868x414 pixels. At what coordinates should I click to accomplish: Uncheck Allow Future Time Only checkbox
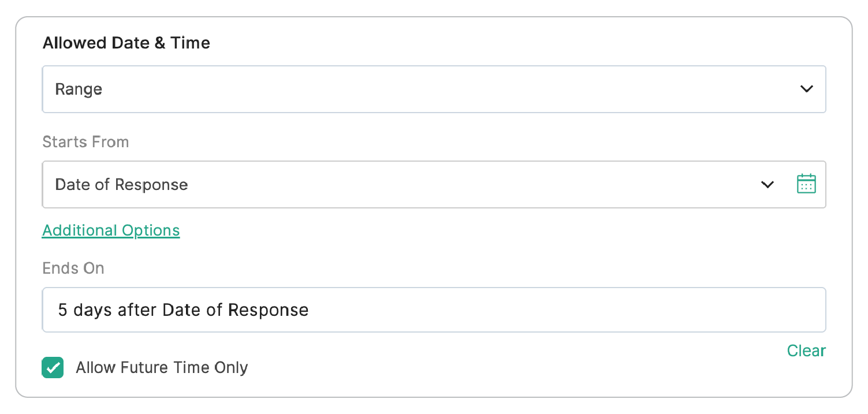click(53, 368)
